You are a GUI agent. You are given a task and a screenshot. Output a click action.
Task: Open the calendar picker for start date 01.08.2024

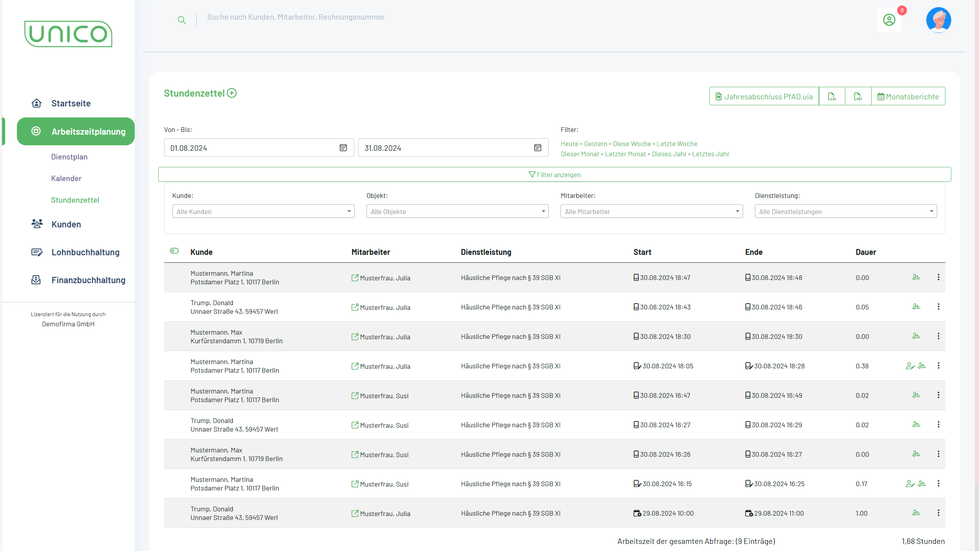(343, 148)
